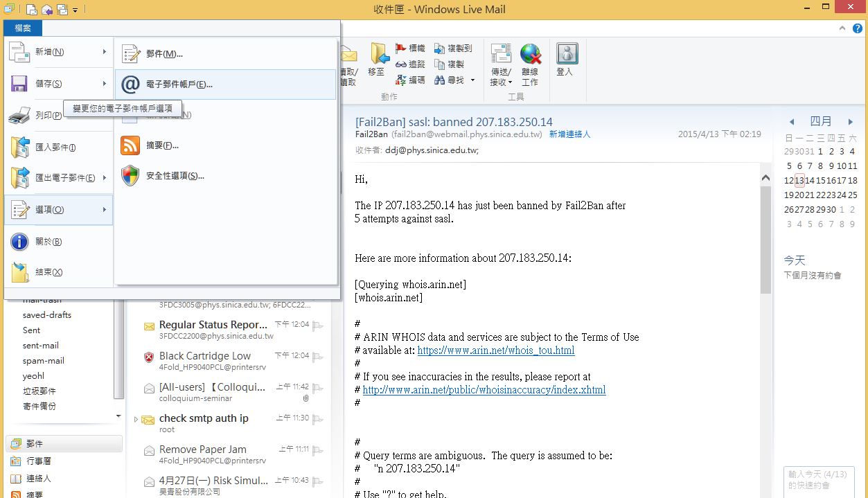The width and height of the screenshot is (868, 498).
Task: Toggle flag on Black Cartridge Low message
Action: coord(317,357)
